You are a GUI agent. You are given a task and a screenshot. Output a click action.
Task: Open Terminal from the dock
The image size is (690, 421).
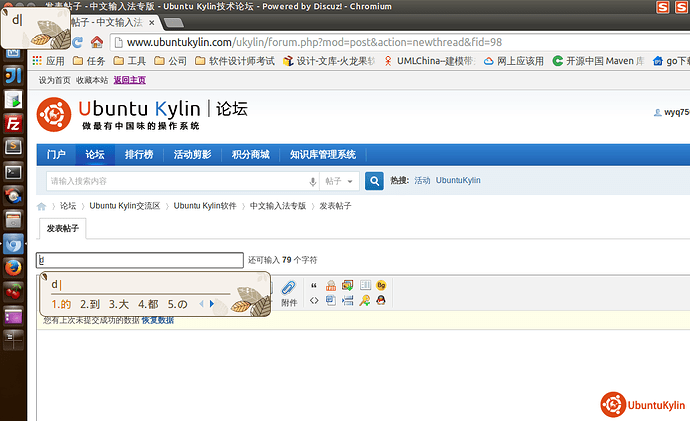13,172
